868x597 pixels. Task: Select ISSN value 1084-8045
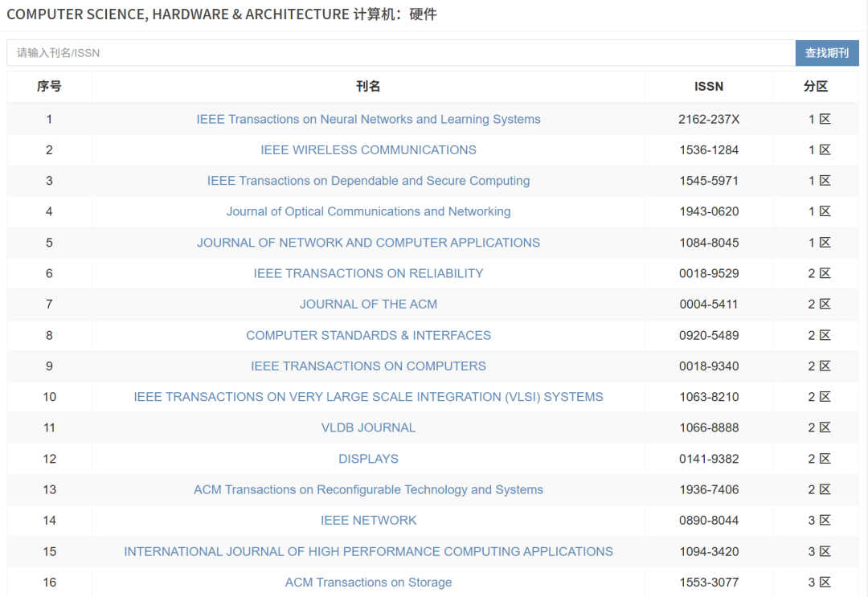coord(709,243)
